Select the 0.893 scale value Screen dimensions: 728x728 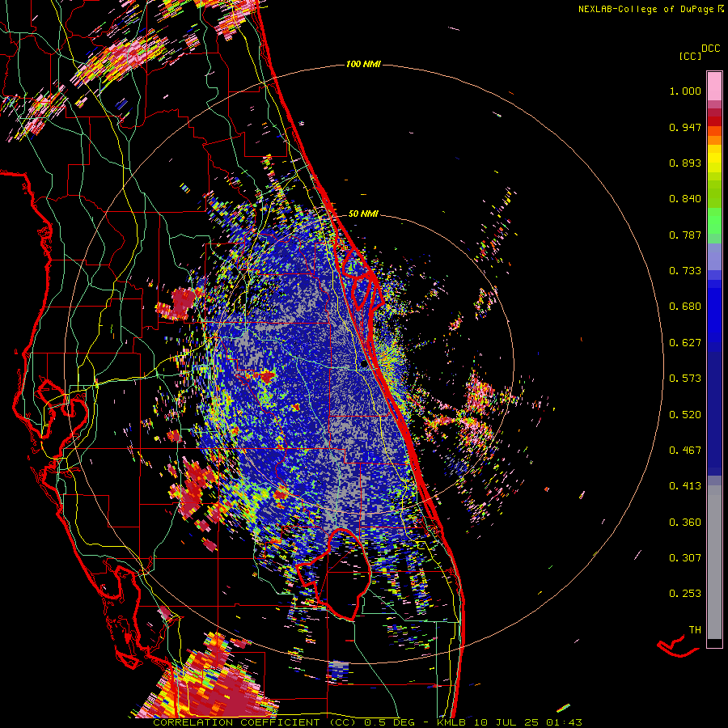[685, 163]
